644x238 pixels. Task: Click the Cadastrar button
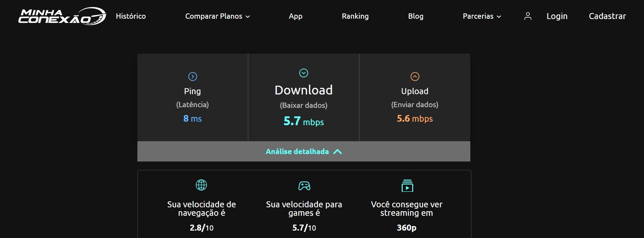(x=607, y=16)
